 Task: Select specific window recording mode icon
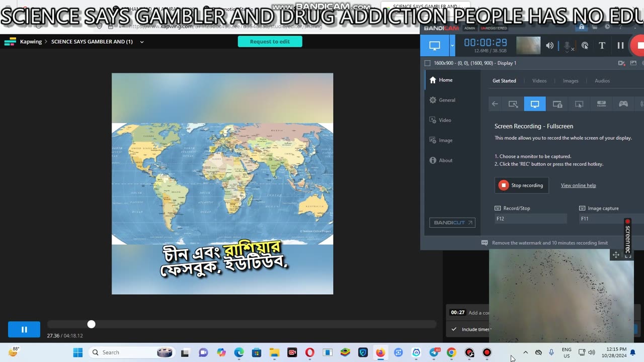pos(557,104)
